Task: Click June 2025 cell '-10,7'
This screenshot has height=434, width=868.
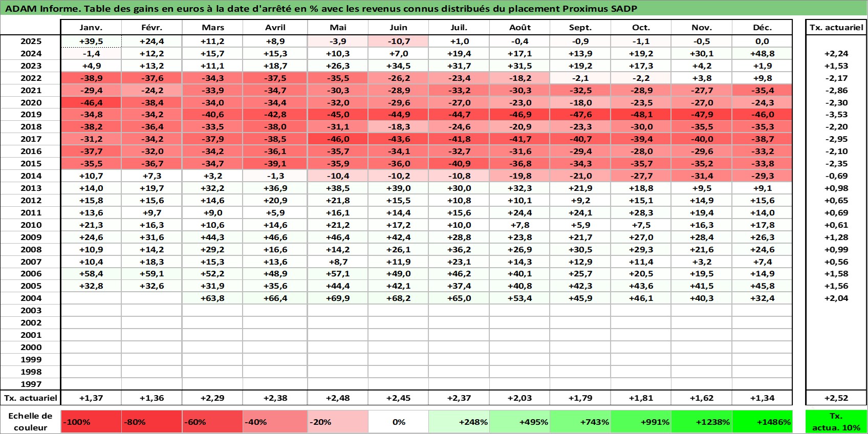Action: click(x=398, y=41)
